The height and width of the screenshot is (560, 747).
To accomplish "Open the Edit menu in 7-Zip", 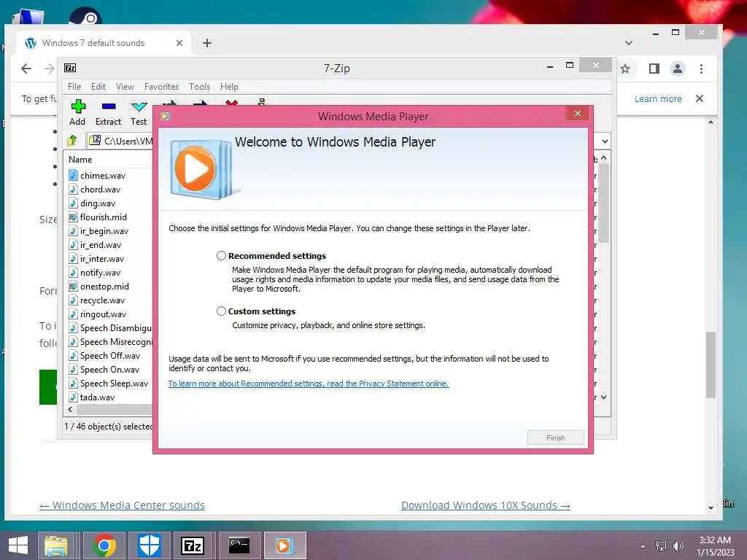I will point(98,87).
